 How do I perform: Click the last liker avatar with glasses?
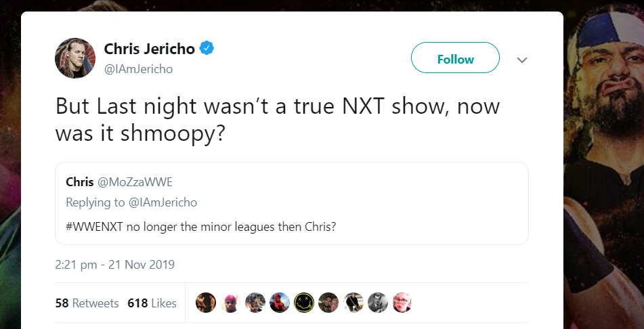coord(402,303)
